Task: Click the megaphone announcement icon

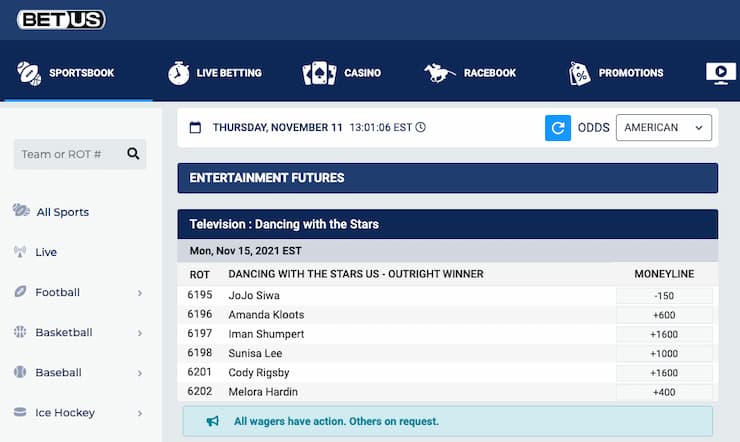Action: click(212, 421)
